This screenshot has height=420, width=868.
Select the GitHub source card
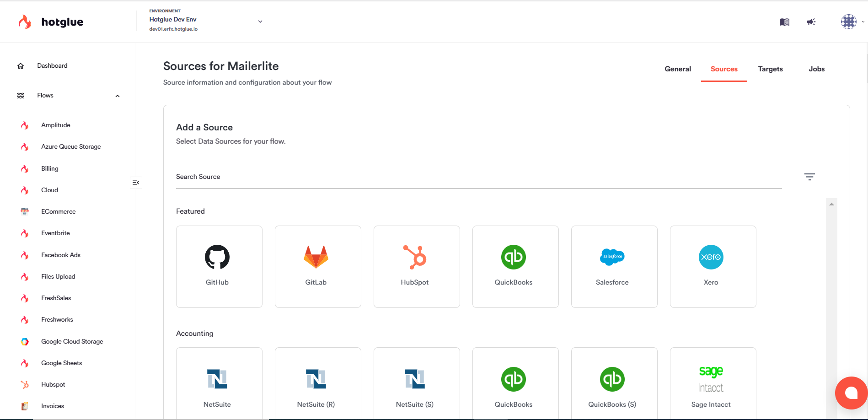(x=219, y=267)
